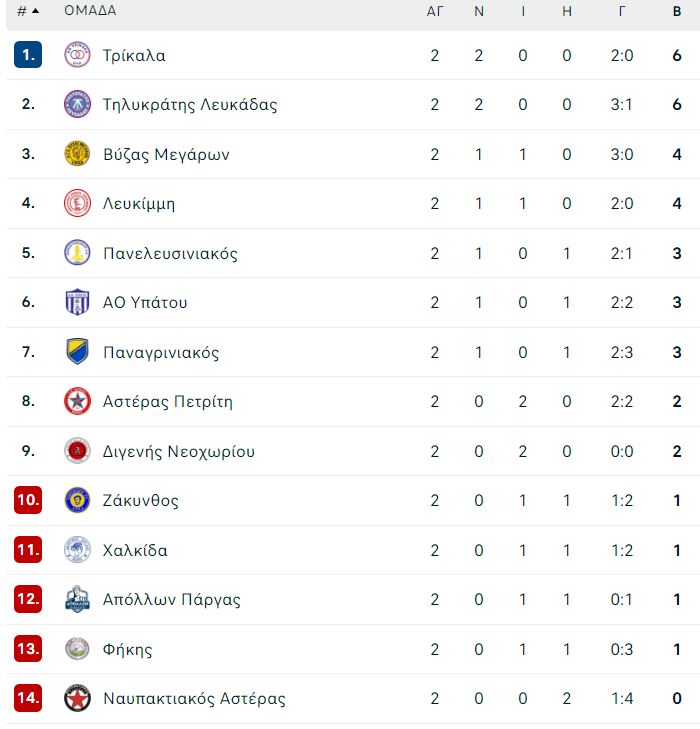Click the Παναγρινιακός yellow-blue shield icon
Viewport: 700px width, 729px height.
(x=77, y=351)
